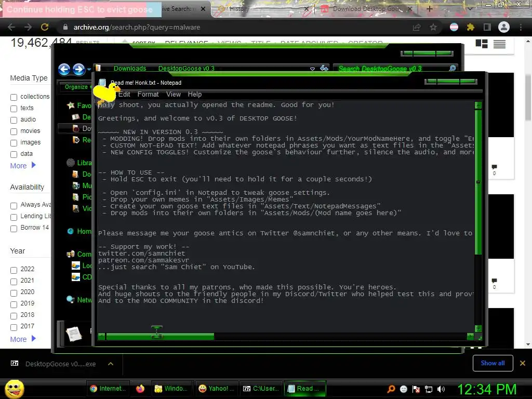Image resolution: width=532 pixels, height=399 pixels.
Task: Open the Explorer recent locations dropdown
Action: (89, 70)
